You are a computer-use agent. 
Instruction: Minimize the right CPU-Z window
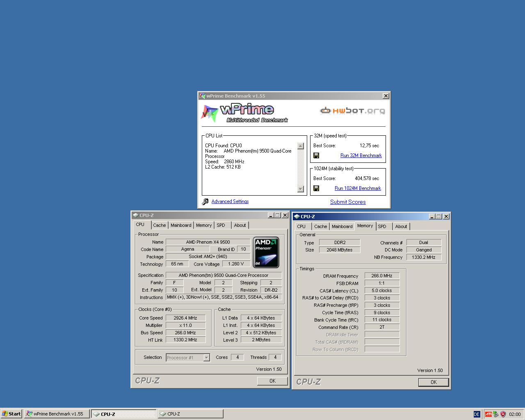tap(432, 217)
